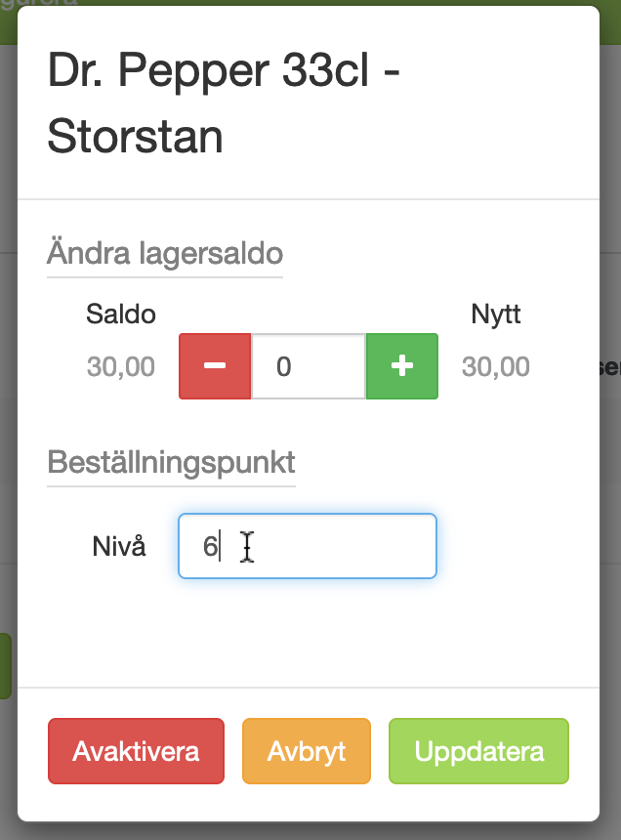This screenshot has width=621, height=840.
Task: Cancel with the Avbryt button
Action: 307,751
